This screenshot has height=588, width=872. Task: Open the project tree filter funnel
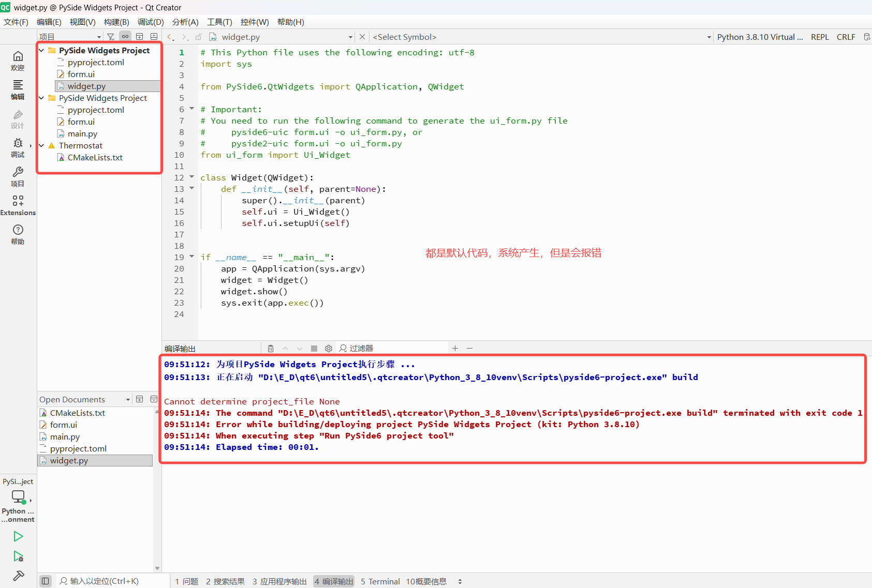click(x=111, y=37)
